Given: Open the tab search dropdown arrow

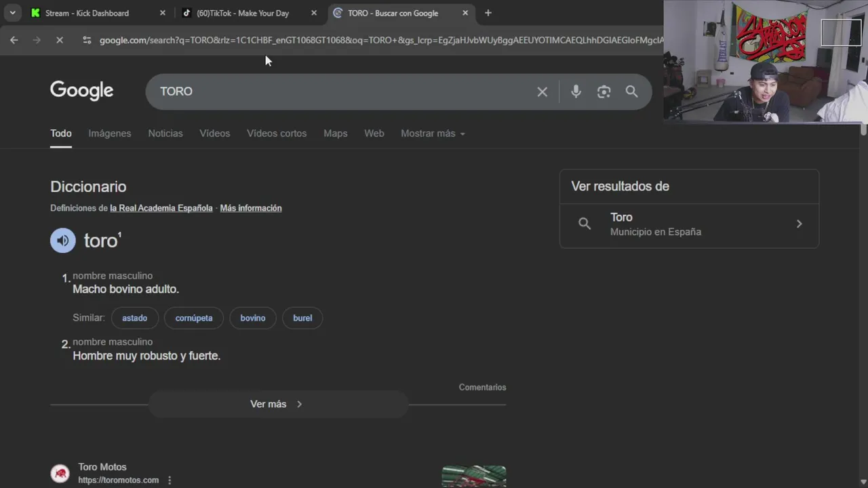Looking at the screenshot, I should [12, 13].
